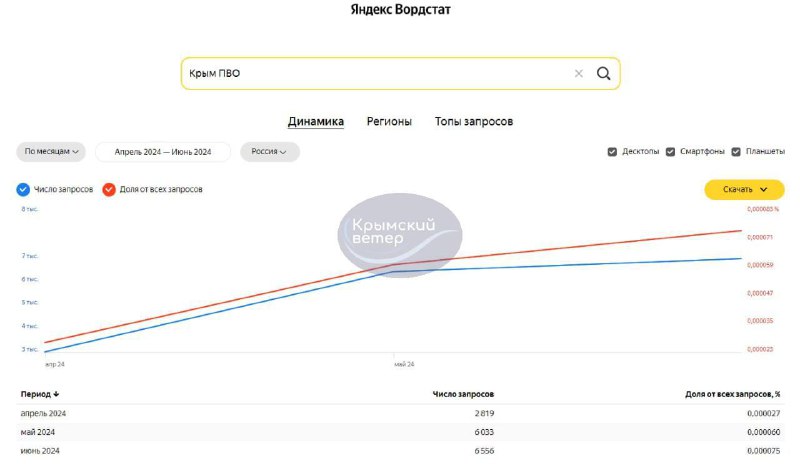Viewport: 800px width, 471px height.
Task: Click the Доля от всех запросов, % header
Action: 733,394
